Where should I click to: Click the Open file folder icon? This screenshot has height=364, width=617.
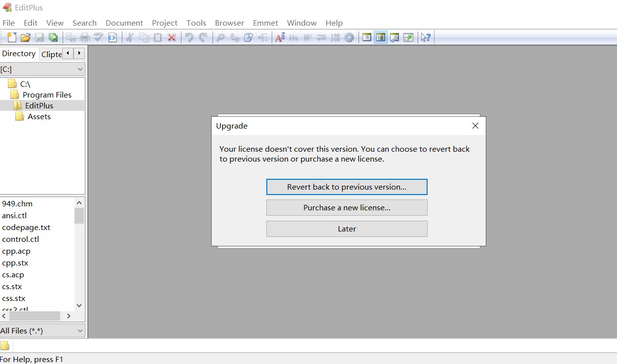click(x=26, y=37)
